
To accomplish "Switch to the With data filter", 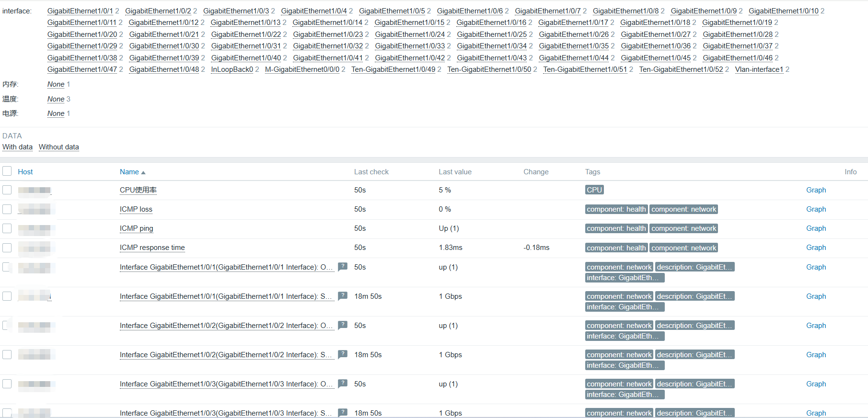I will coord(17,147).
